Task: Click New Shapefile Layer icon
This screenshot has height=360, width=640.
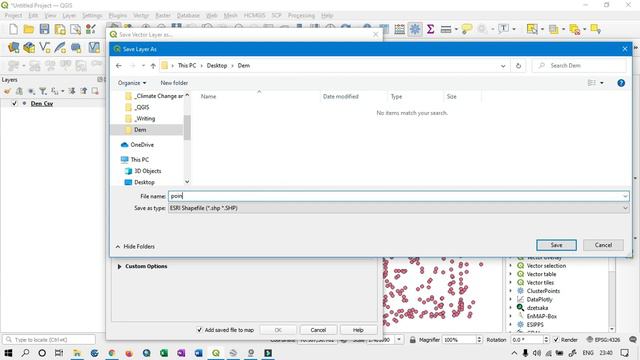Action: tap(44, 48)
